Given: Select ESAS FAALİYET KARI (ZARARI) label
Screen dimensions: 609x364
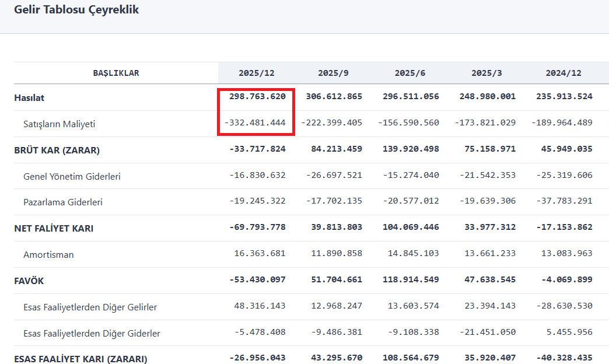Looking at the screenshot, I should [x=80, y=359].
